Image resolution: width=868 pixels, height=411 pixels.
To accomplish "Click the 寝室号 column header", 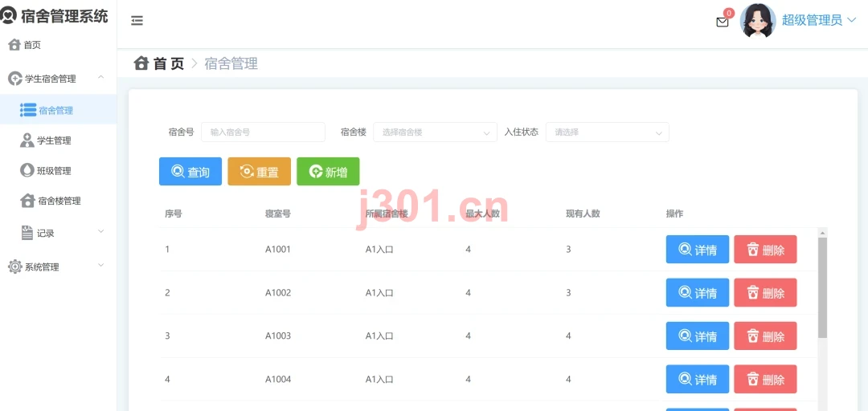I will (278, 214).
